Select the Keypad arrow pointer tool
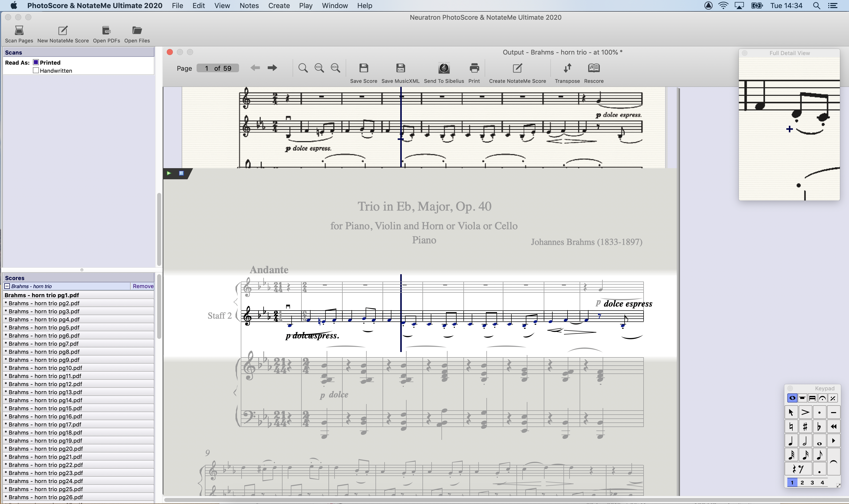Screen dimensions: 849x504 [791, 412]
